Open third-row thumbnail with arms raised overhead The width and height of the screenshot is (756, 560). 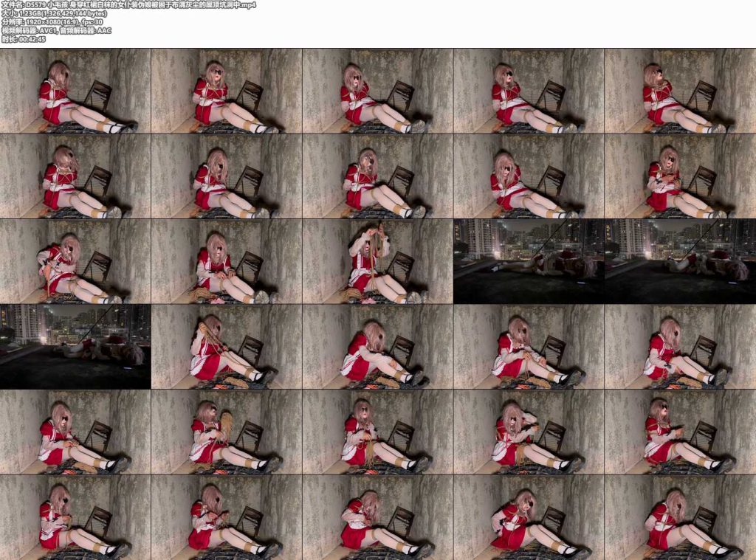click(377, 261)
